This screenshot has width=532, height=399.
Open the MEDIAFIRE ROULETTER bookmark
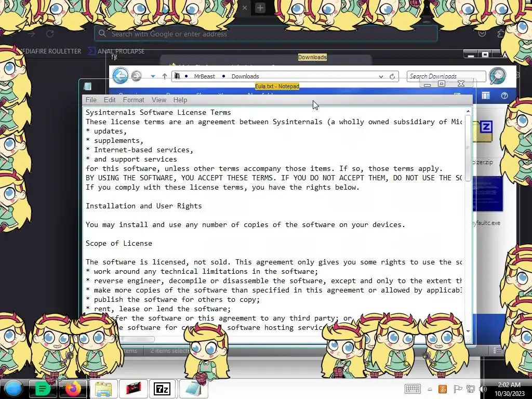click(50, 51)
